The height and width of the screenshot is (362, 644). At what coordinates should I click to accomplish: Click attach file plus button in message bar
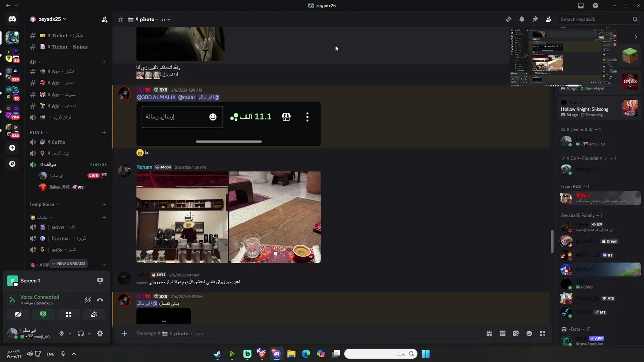click(x=124, y=333)
